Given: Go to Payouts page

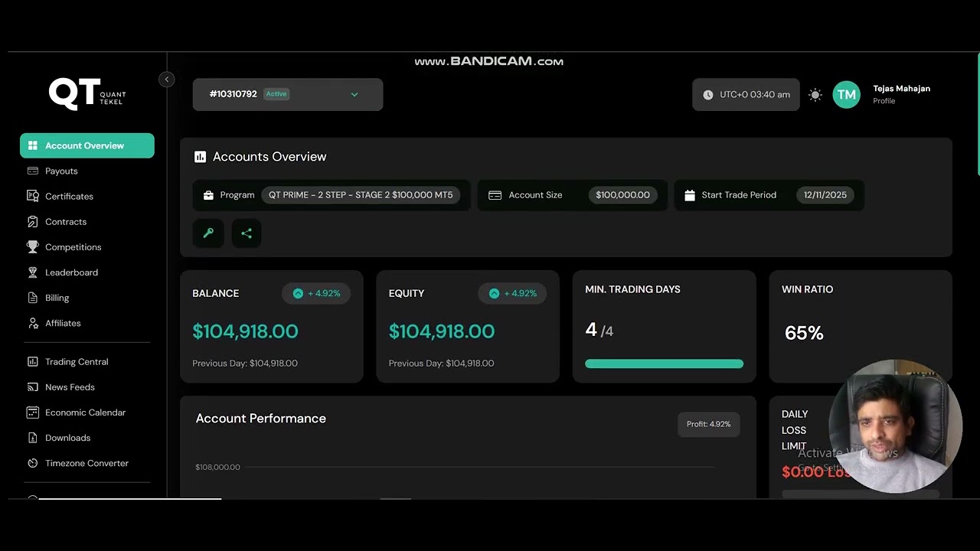Looking at the screenshot, I should click(x=61, y=171).
